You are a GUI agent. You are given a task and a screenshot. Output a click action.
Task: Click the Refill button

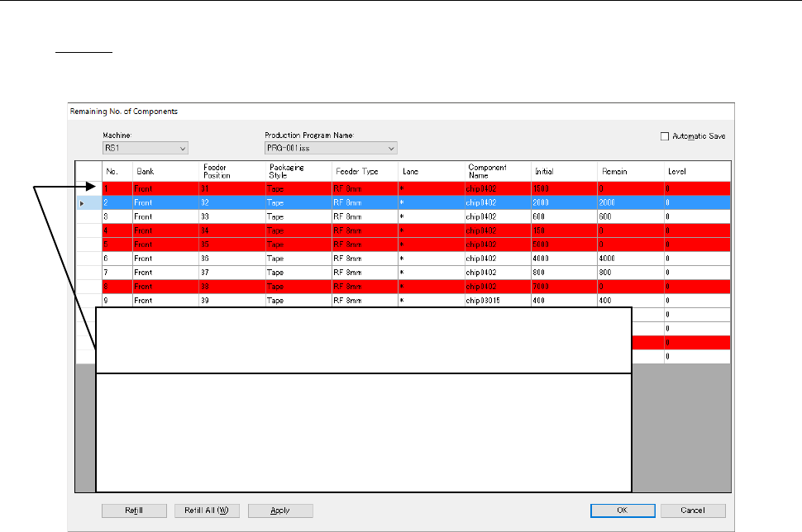coord(134,511)
